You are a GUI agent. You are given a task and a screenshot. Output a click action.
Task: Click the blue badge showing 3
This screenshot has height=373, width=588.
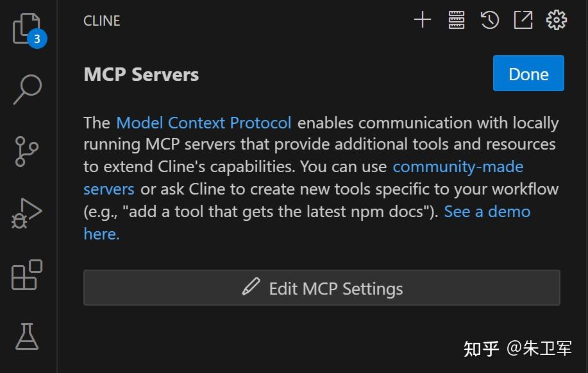click(x=37, y=39)
